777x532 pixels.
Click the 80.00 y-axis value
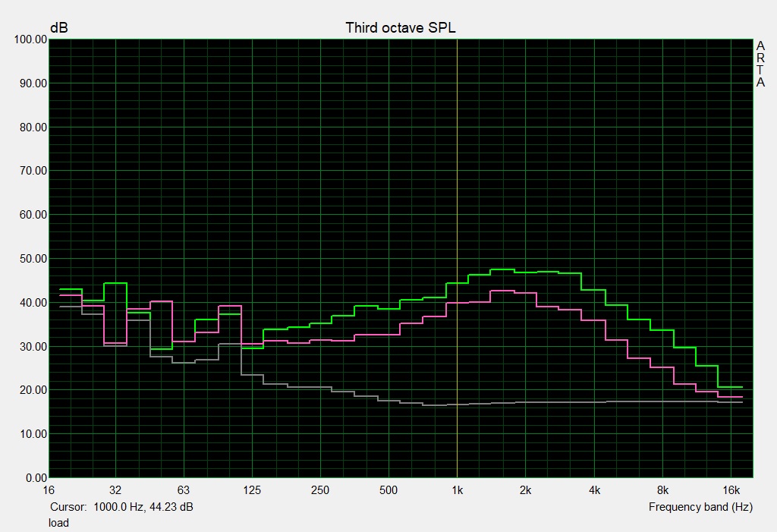[x=33, y=127]
